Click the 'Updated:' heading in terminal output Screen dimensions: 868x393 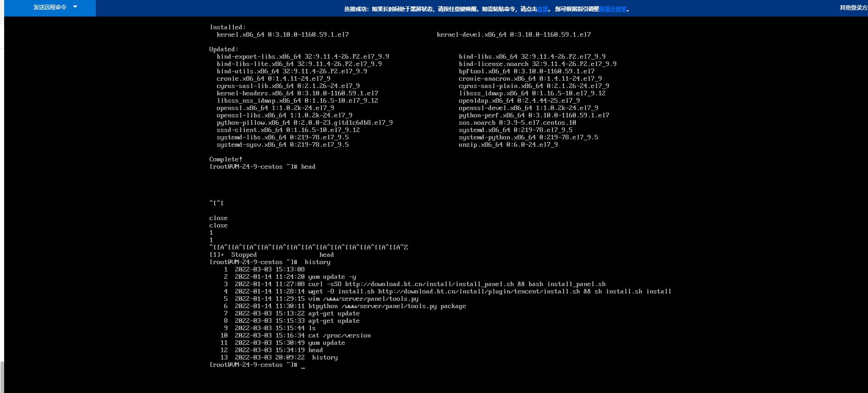[x=224, y=50]
